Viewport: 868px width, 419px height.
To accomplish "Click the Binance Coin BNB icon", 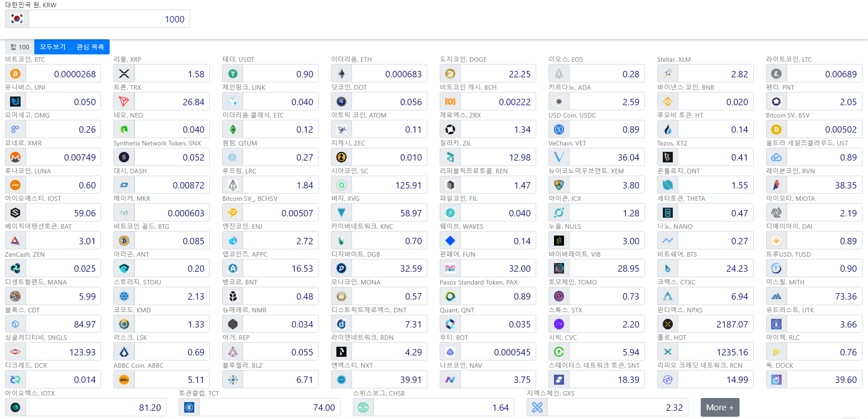I will coord(668,102).
